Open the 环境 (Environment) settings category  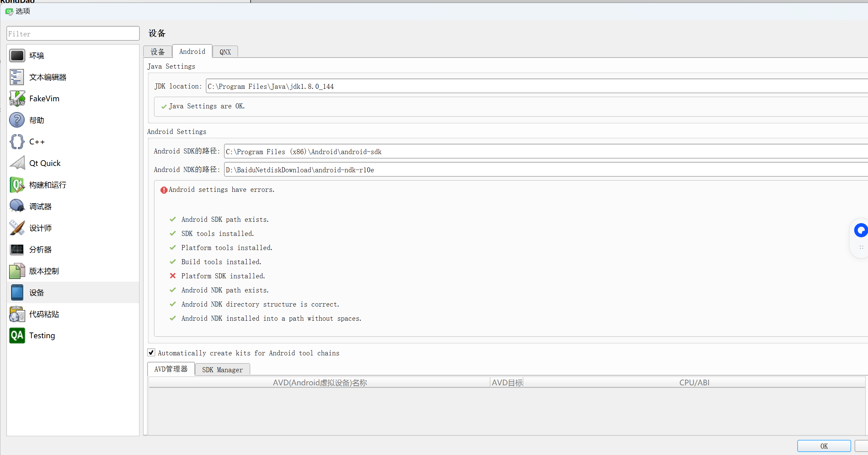point(36,56)
